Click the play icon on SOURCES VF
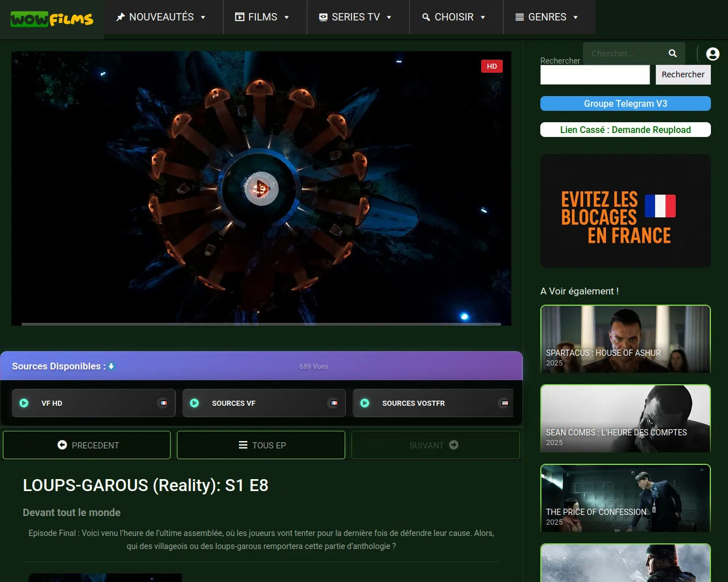The width and height of the screenshot is (728, 582). pos(195,403)
